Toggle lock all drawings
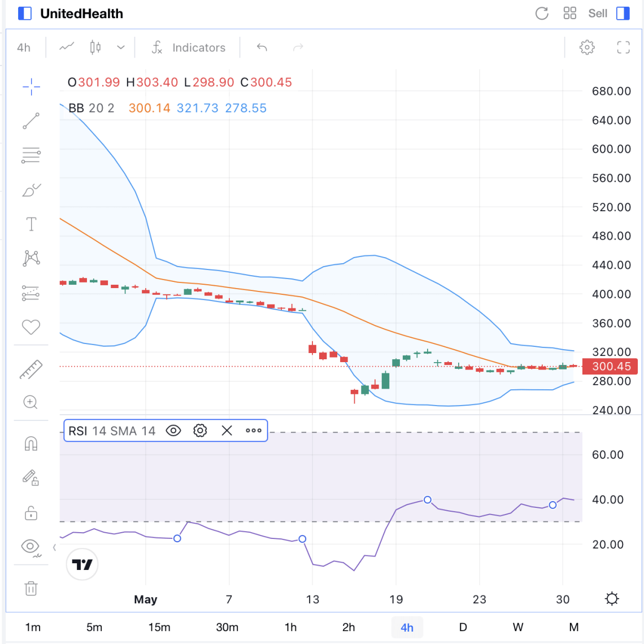The image size is (644, 644). coord(31,513)
